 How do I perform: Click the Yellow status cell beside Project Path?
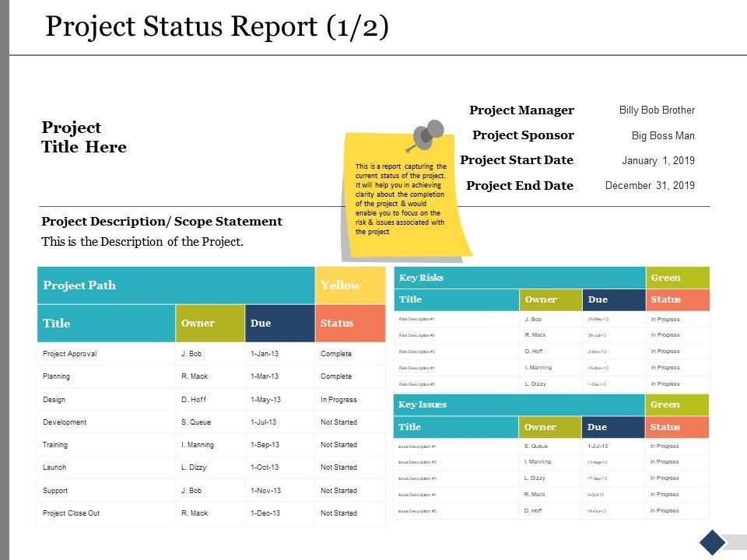350,285
